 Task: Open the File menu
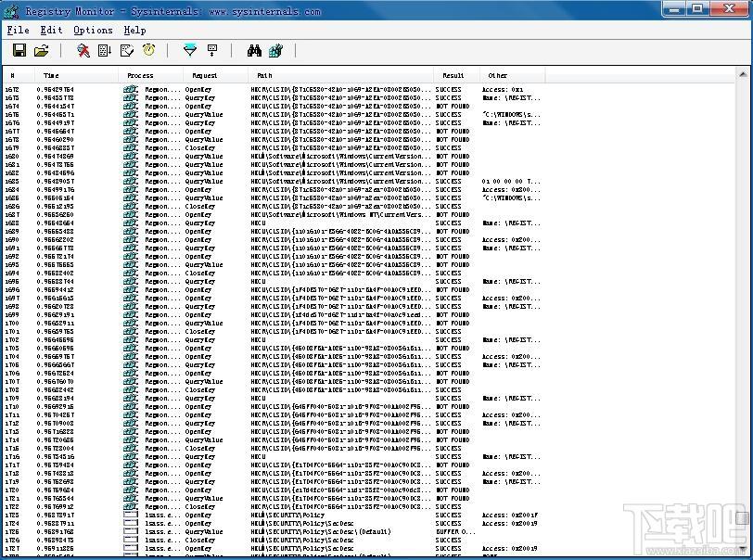pyautogui.click(x=17, y=30)
